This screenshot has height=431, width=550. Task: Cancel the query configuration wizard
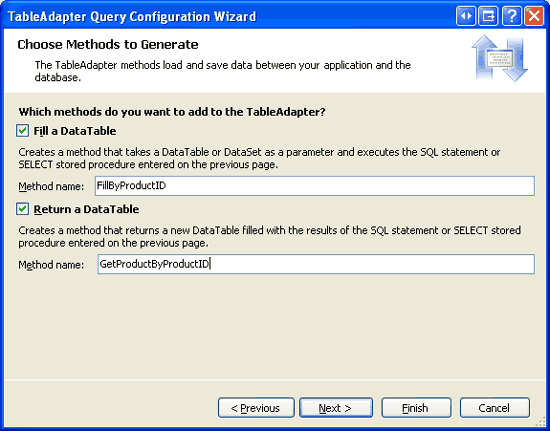pos(495,408)
